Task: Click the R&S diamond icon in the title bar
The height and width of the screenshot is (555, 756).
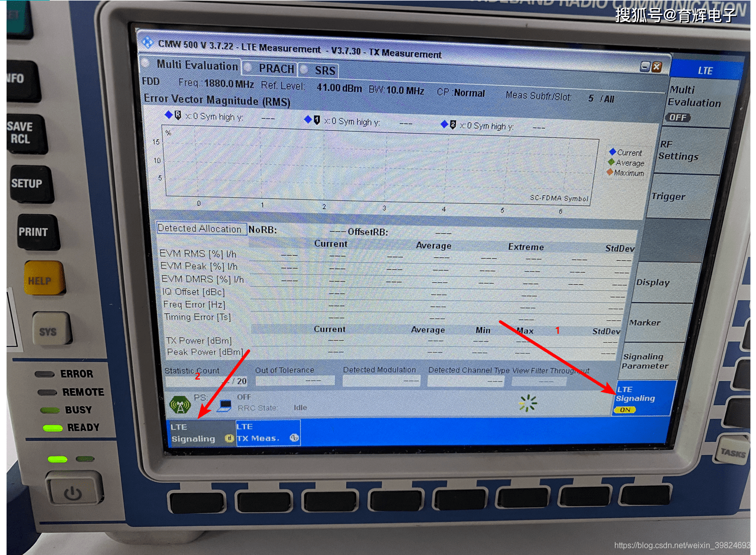Action: (x=147, y=43)
